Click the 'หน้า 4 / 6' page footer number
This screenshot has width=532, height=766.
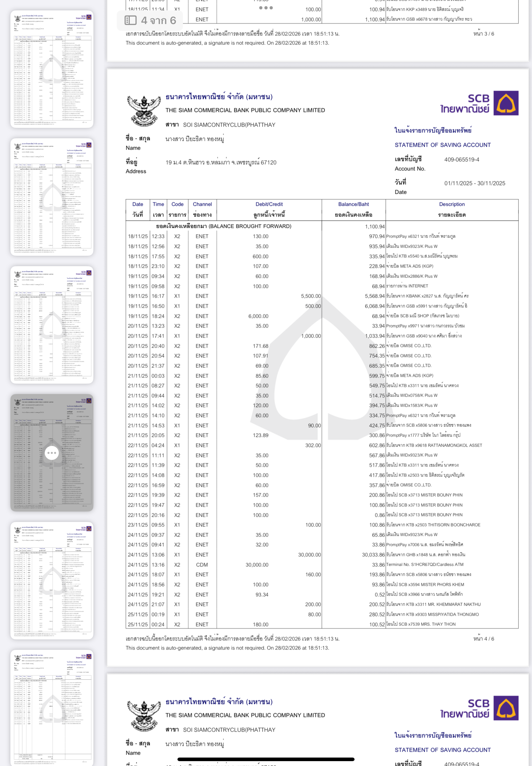[483, 638]
